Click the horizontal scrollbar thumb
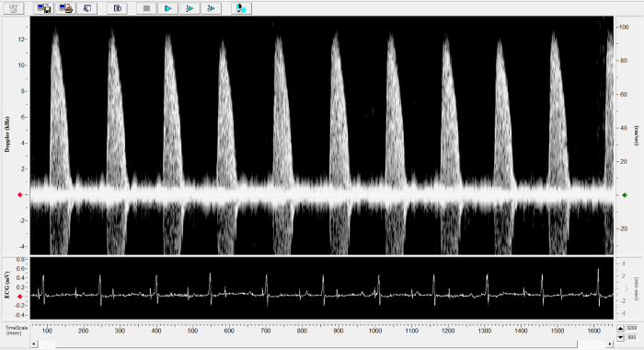Screen dimensions: 644x350 (x=316, y=344)
